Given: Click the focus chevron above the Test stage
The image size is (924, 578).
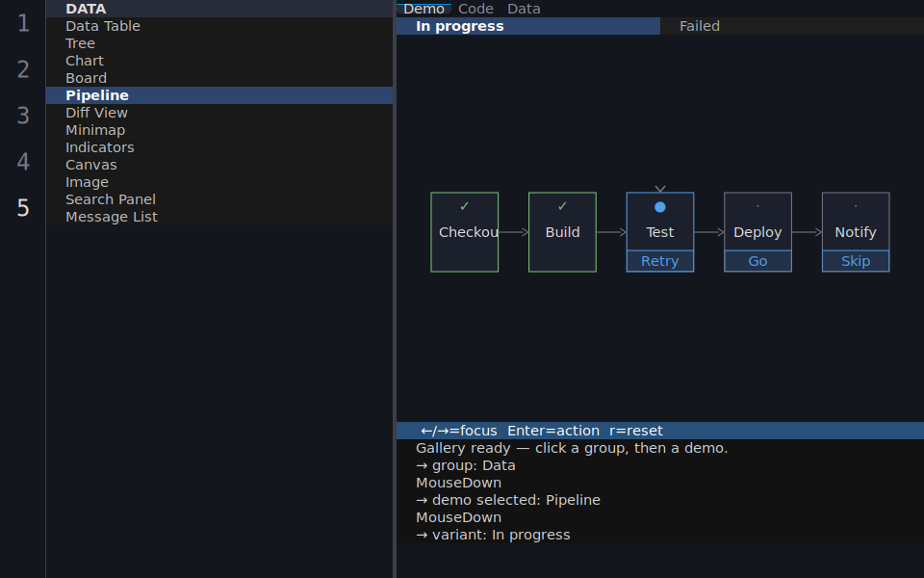Looking at the screenshot, I should (x=660, y=189).
